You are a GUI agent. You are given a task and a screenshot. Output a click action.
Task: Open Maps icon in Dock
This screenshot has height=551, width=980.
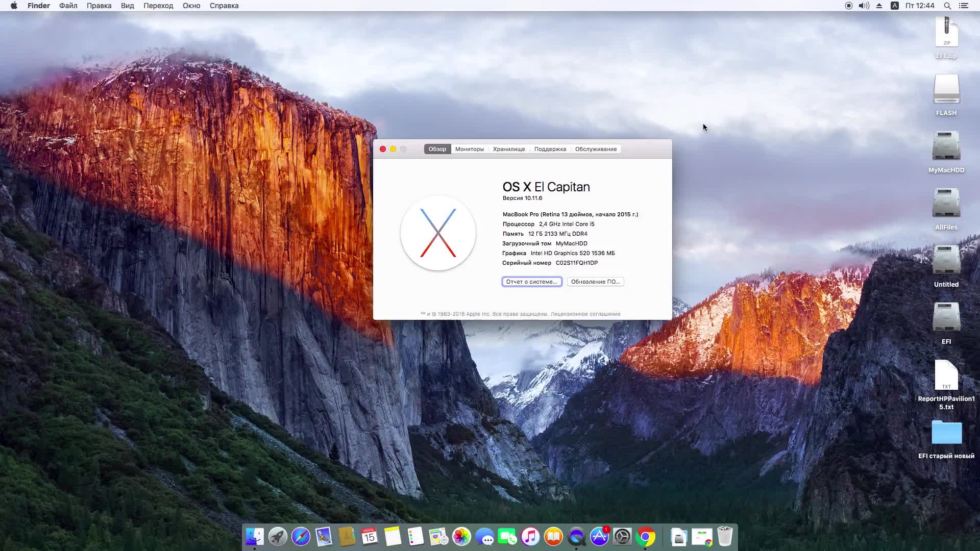click(x=438, y=537)
